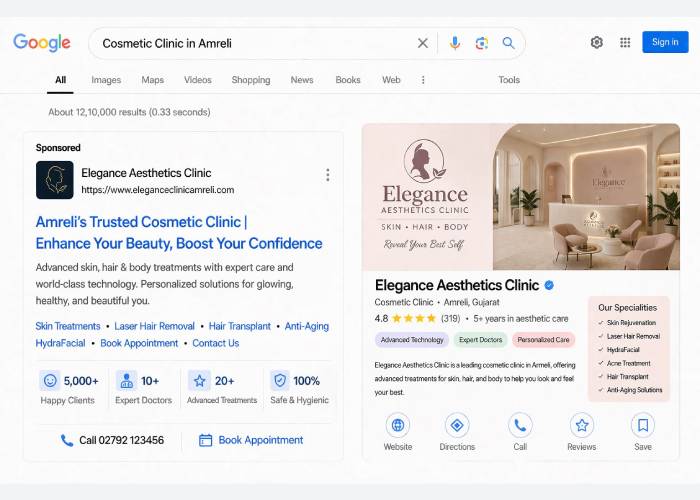Visit the Anti-Aging sitelink
700x500 pixels.
click(x=307, y=326)
